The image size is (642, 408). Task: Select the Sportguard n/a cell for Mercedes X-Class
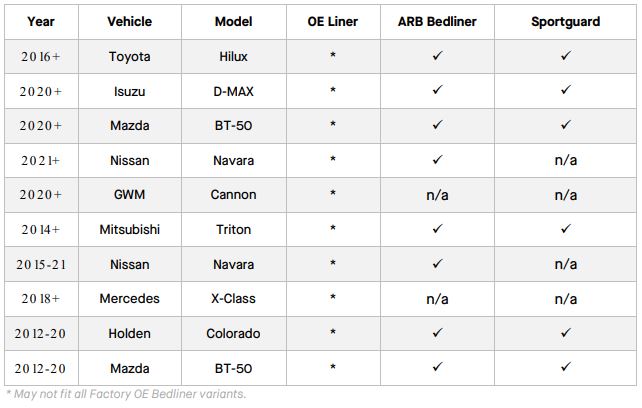point(565,299)
